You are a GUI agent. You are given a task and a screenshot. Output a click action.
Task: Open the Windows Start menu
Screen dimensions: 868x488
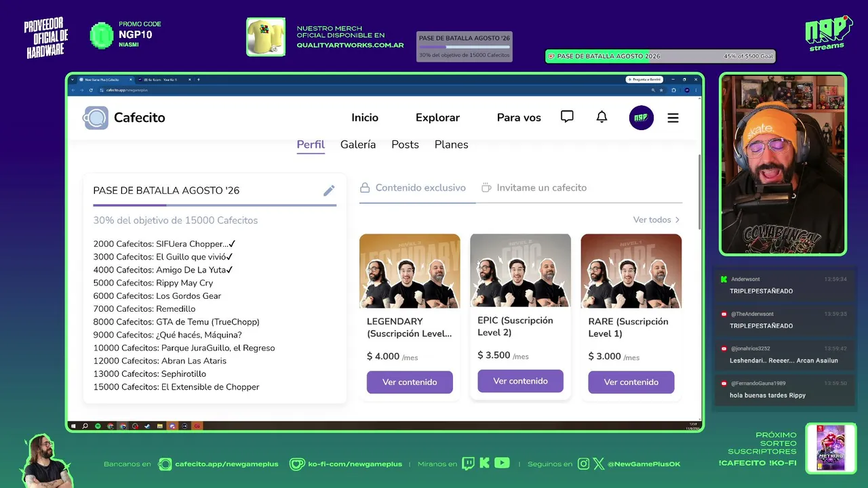[73, 426]
